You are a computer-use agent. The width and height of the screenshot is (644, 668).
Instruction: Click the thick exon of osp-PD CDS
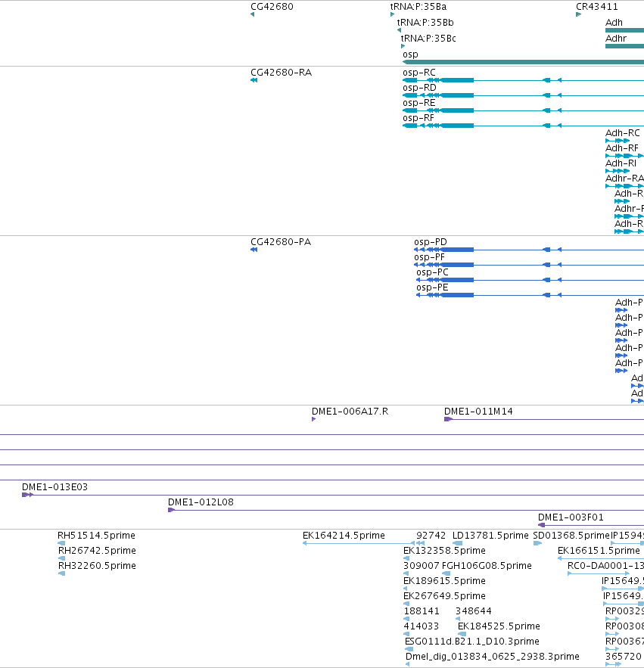click(x=457, y=250)
